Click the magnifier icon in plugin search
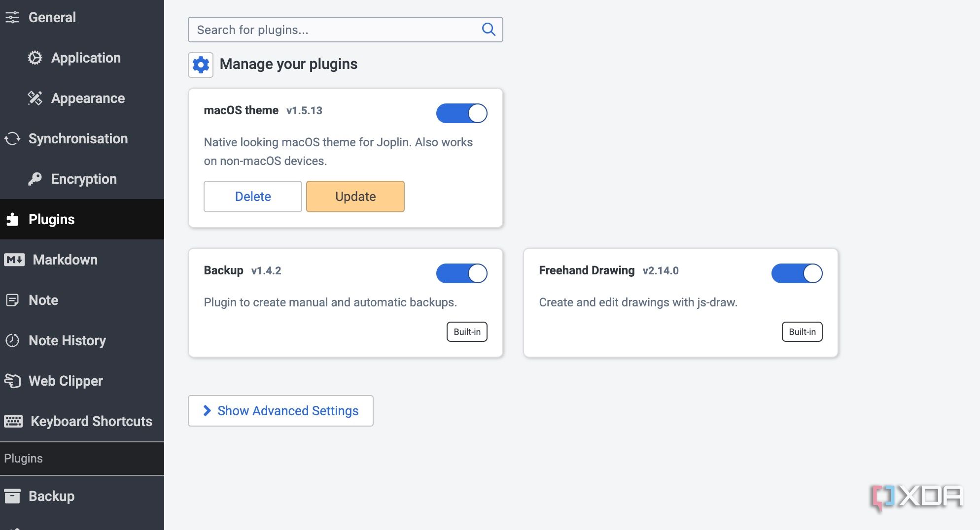Viewport: 980px width, 530px height. tap(488, 30)
